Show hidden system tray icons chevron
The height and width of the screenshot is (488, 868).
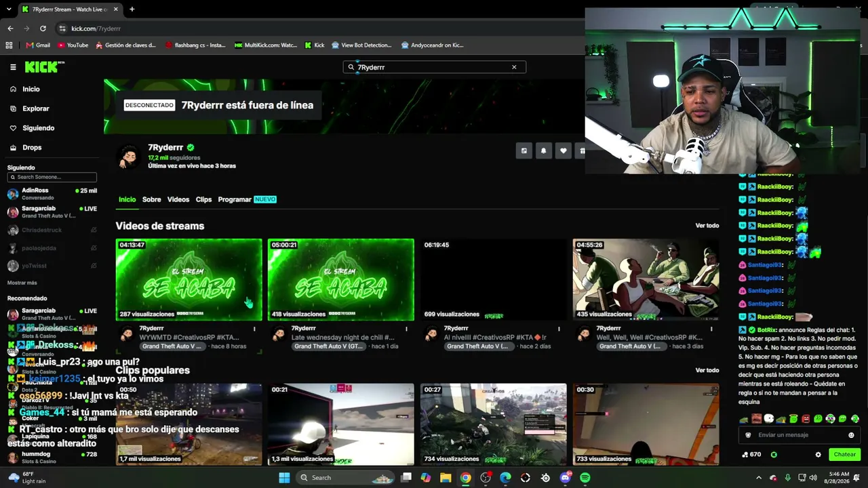click(x=759, y=478)
